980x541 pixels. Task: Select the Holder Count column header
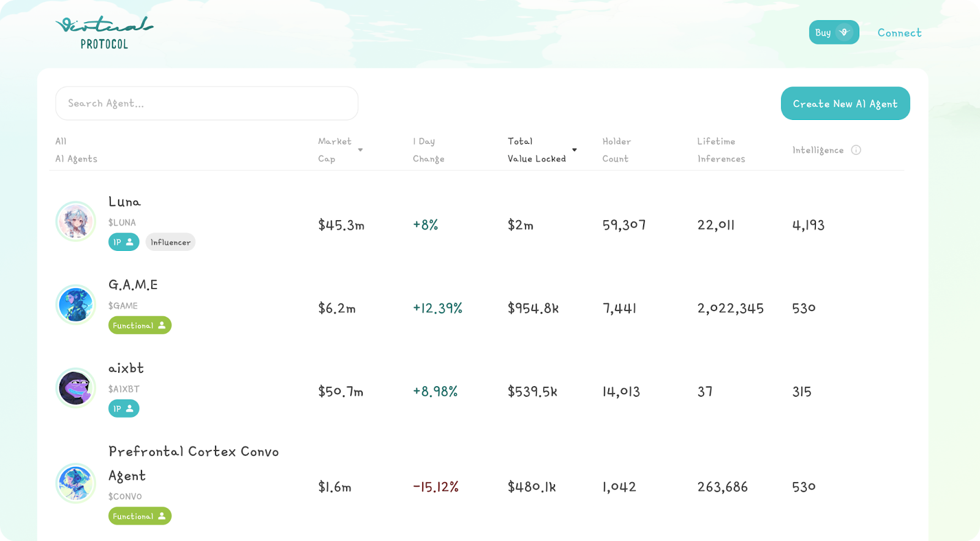click(617, 150)
